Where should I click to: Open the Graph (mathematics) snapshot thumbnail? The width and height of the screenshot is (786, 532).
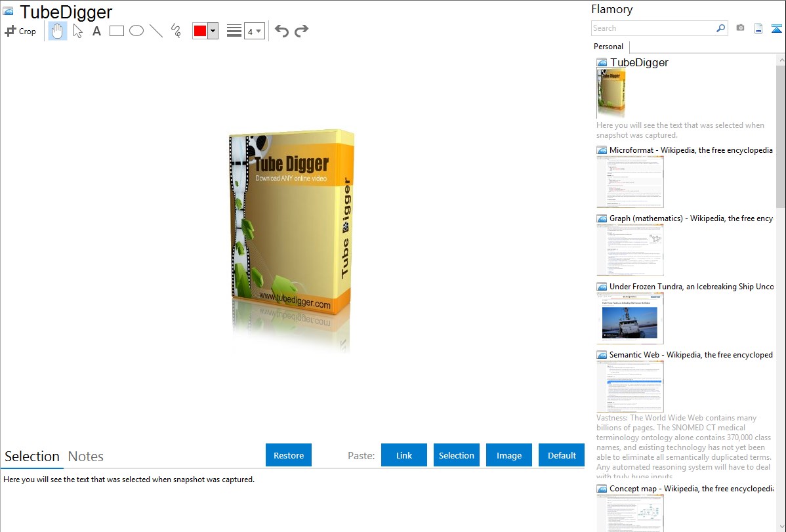630,250
